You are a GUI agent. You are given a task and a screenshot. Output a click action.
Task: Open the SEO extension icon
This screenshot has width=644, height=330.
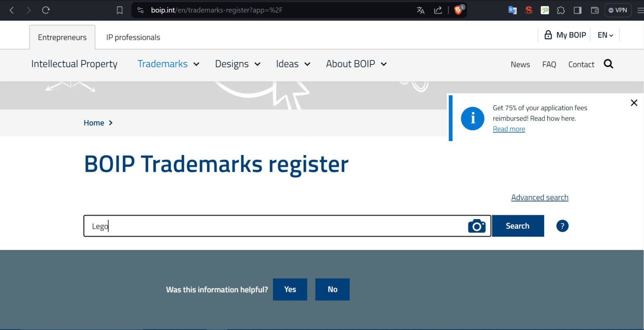pyautogui.click(x=528, y=10)
